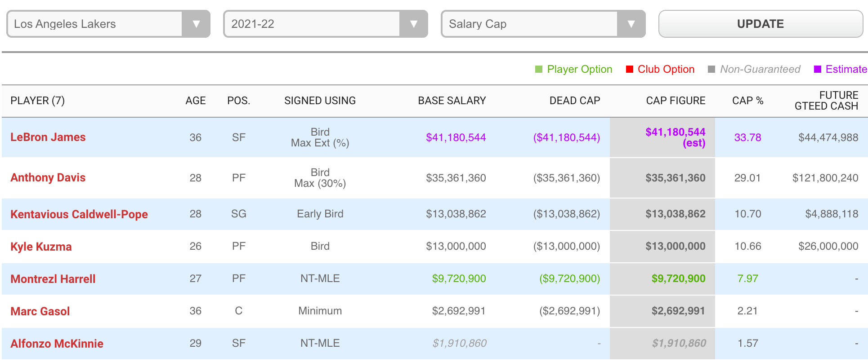Sort by PLAYER (7) column header
Screen dimensions: 868x362
38,101
